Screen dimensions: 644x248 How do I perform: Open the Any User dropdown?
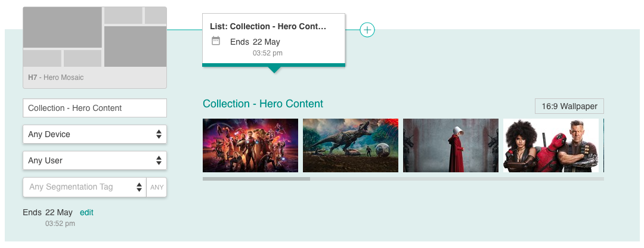94,160
